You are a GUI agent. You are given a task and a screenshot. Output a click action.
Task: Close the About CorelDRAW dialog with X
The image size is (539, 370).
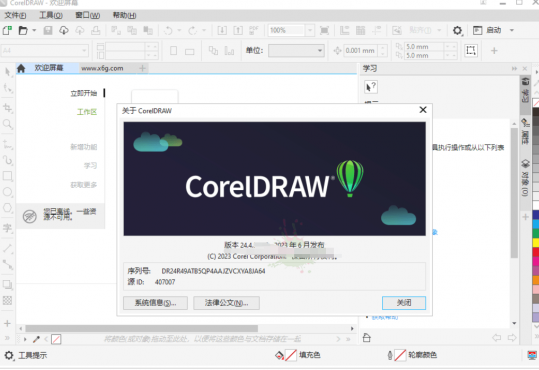click(423, 110)
